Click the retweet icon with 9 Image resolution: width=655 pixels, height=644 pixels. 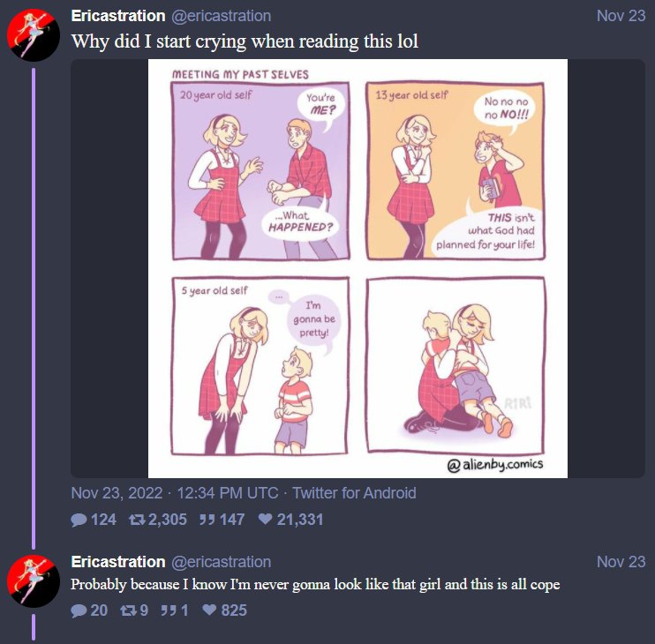pyautogui.click(x=128, y=610)
